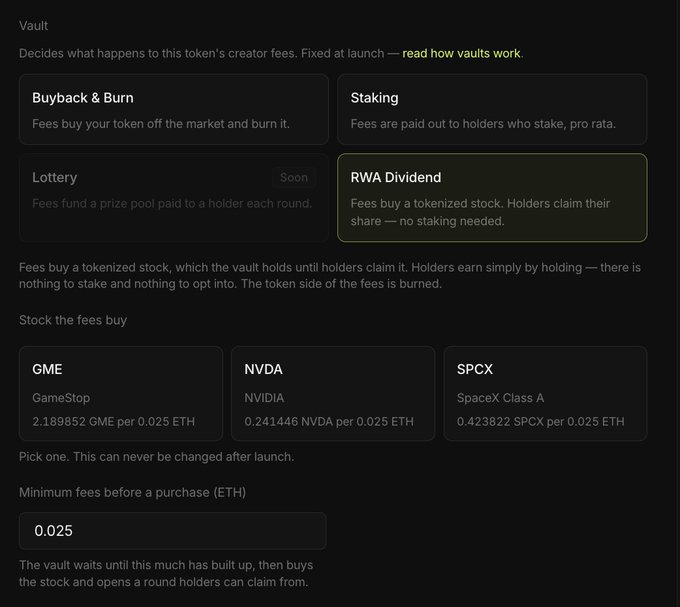680x607 pixels.
Task: Click the 'Stock the fees buy' label
Action: [x=73, y=320]
